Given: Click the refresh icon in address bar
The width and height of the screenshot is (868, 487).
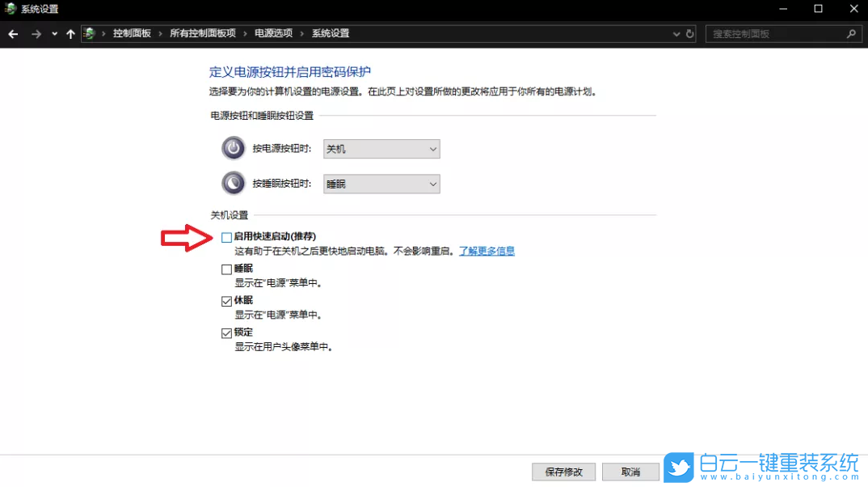Looking at the screenshot, I should (689, 34).
